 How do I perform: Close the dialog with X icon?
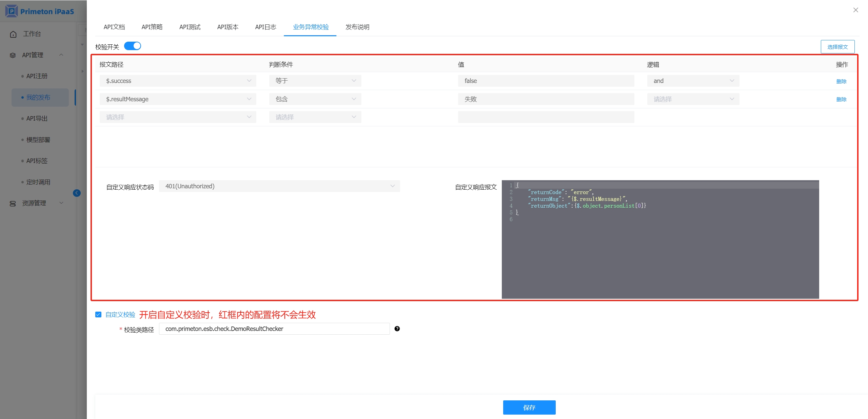855,10
